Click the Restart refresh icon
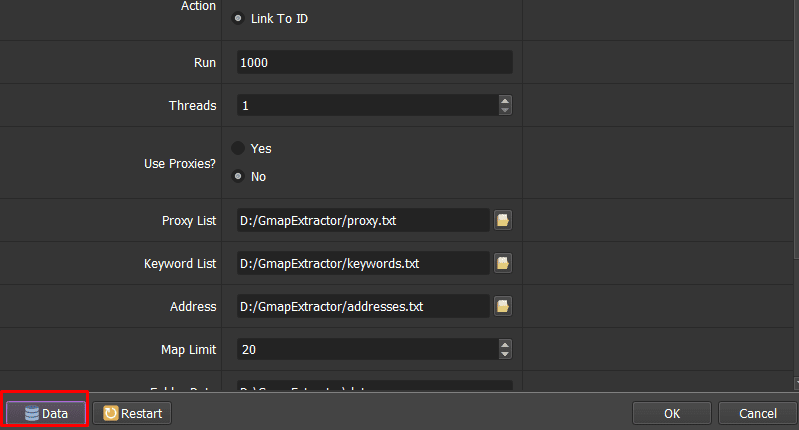This screenshot has width=799, height=430. [x=111, y=413]
